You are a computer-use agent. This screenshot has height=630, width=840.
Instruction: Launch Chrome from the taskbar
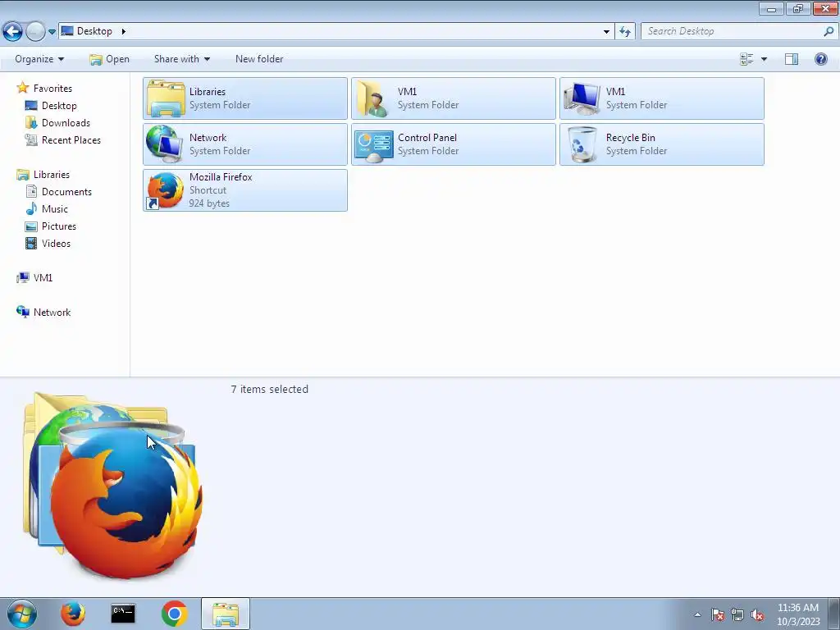click(x=174, y=614)
